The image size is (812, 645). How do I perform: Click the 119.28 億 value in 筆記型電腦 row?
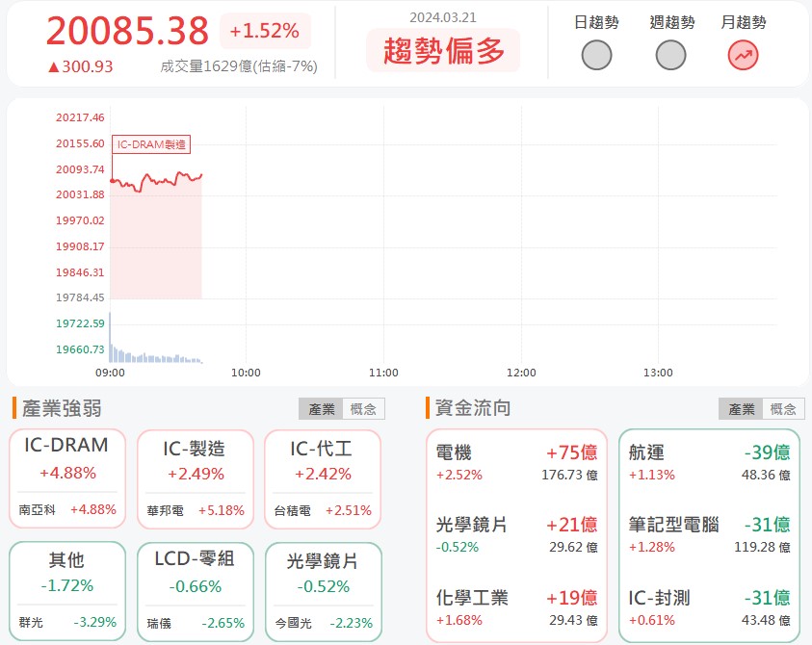click(x=762, y=547)
